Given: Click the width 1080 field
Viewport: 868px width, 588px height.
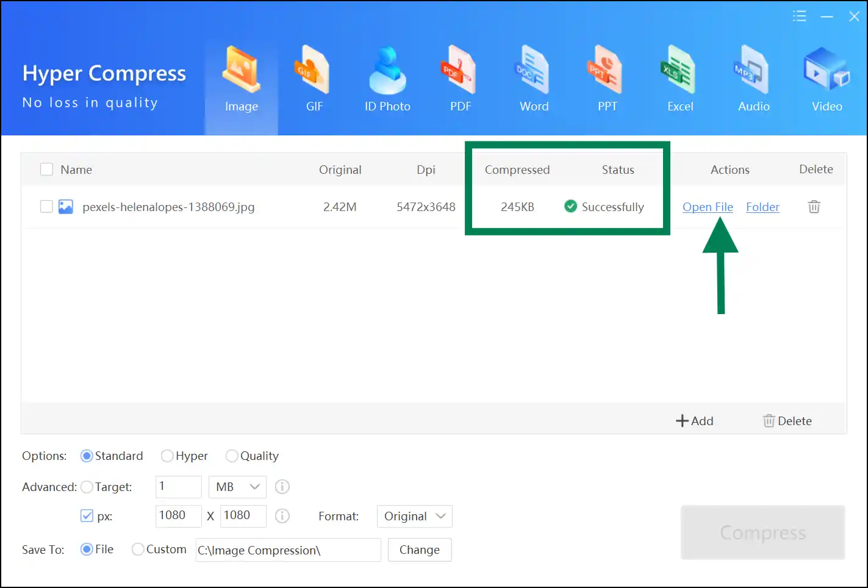Looking at the screenshot, I should coord(179,516).
